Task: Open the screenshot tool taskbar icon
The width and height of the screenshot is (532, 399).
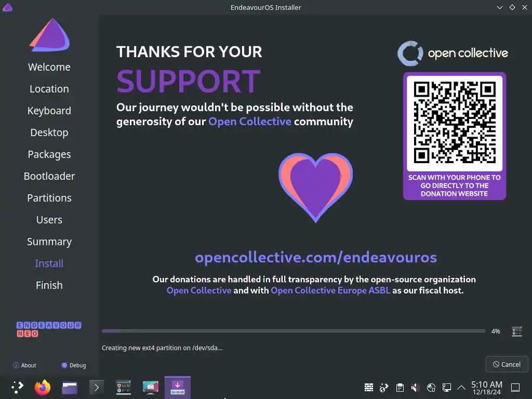Action: [150, 388]
